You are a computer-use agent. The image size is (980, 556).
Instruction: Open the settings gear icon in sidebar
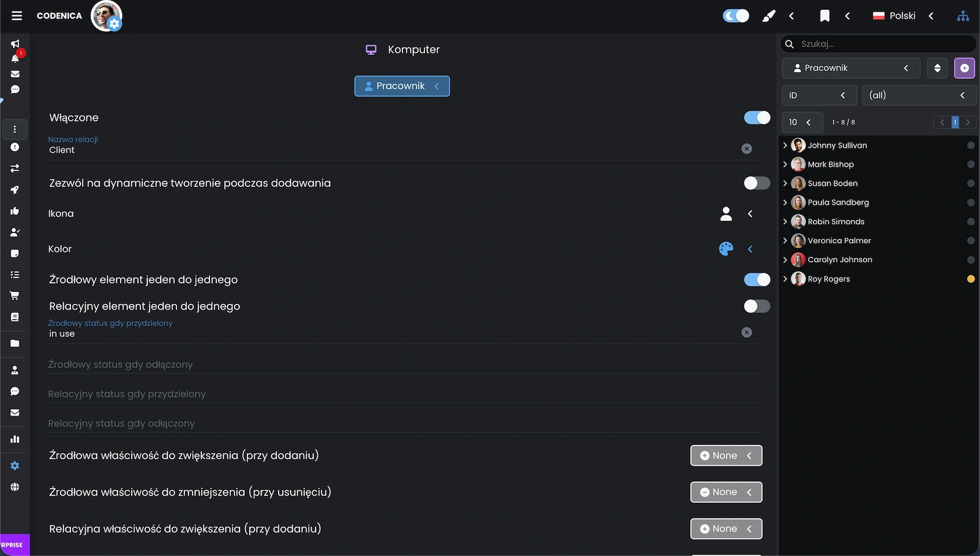coord(15,466)
